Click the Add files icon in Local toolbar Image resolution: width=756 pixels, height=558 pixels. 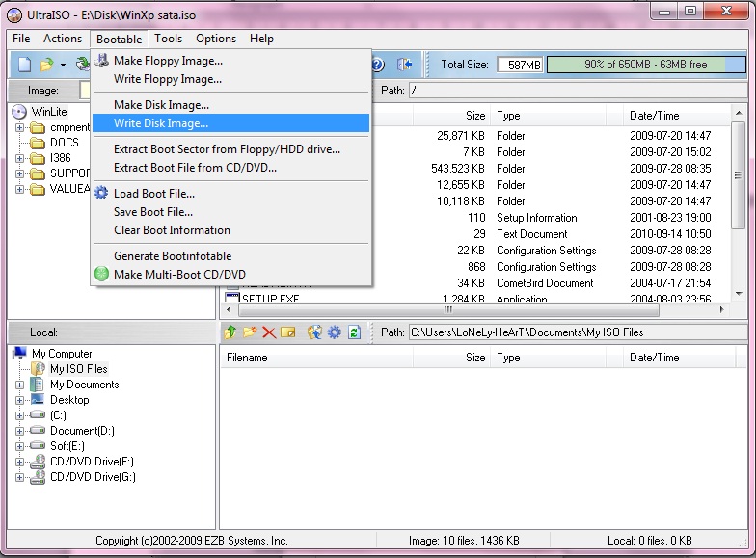coord(314,332)
